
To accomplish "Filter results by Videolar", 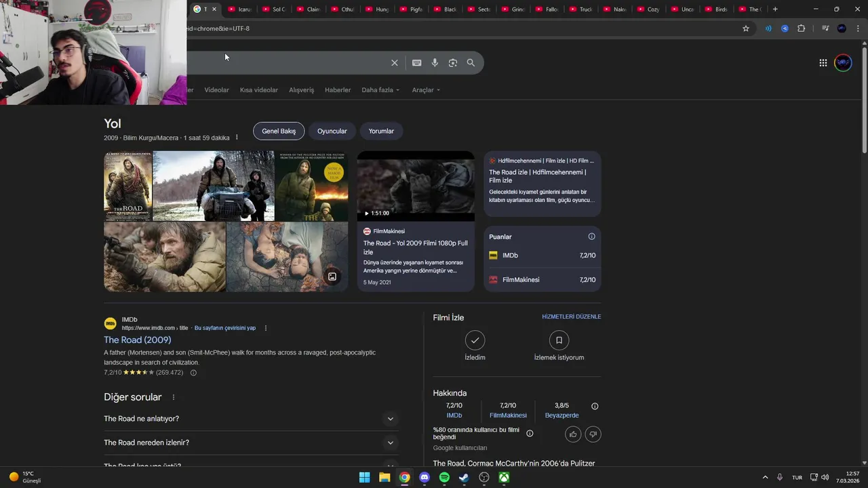I will coord(217,90).
